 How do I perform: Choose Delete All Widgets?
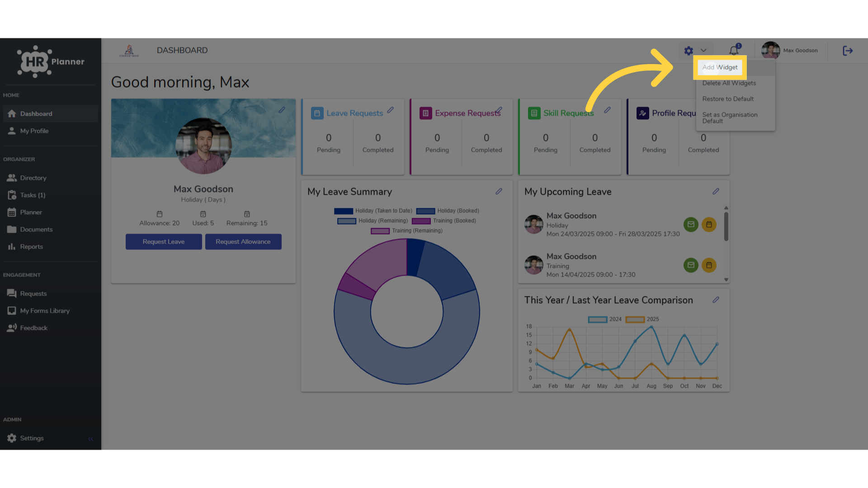pyautogui.click(x=729, y=83)
